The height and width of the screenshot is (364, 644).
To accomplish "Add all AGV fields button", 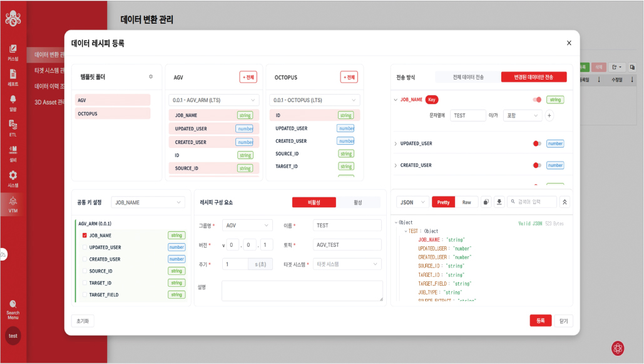I will coord(248,77).
